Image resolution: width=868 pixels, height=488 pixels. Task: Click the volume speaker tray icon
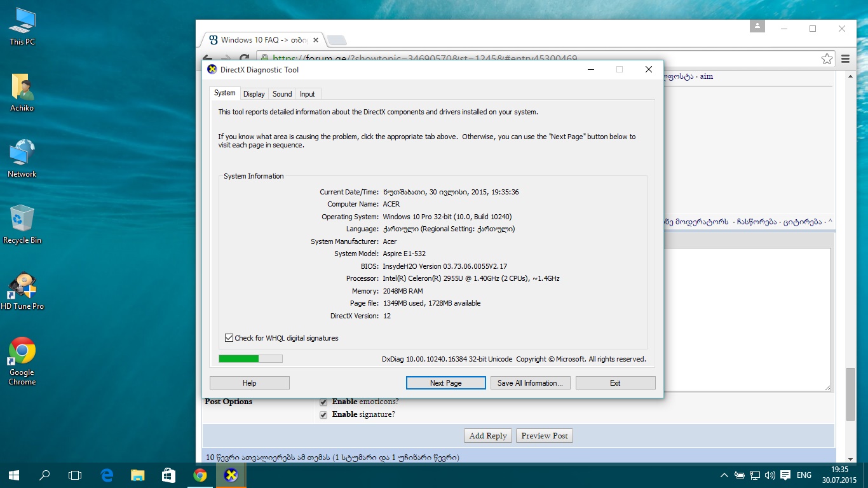coord(770,475)
